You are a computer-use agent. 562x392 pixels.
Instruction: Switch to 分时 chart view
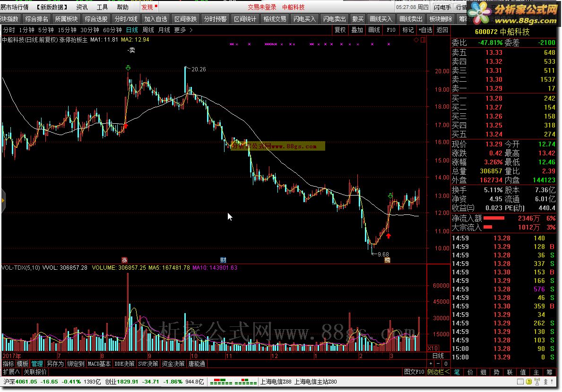(9, 30)
